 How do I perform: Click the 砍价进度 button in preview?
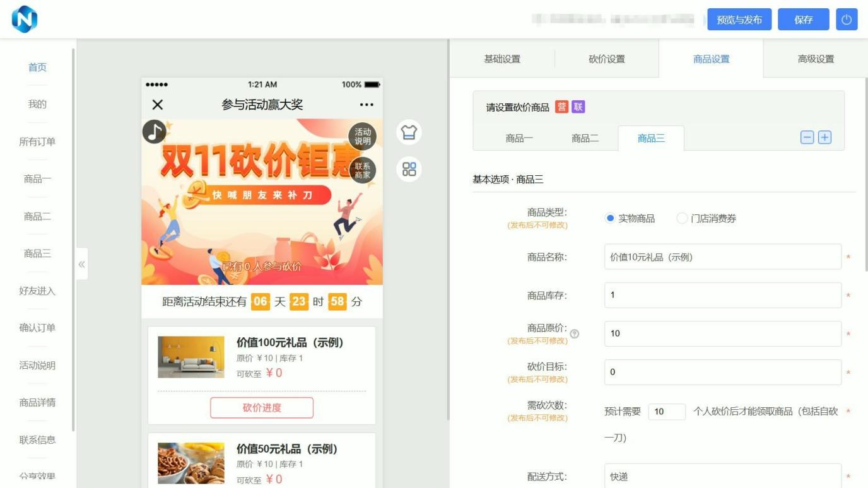262,408
